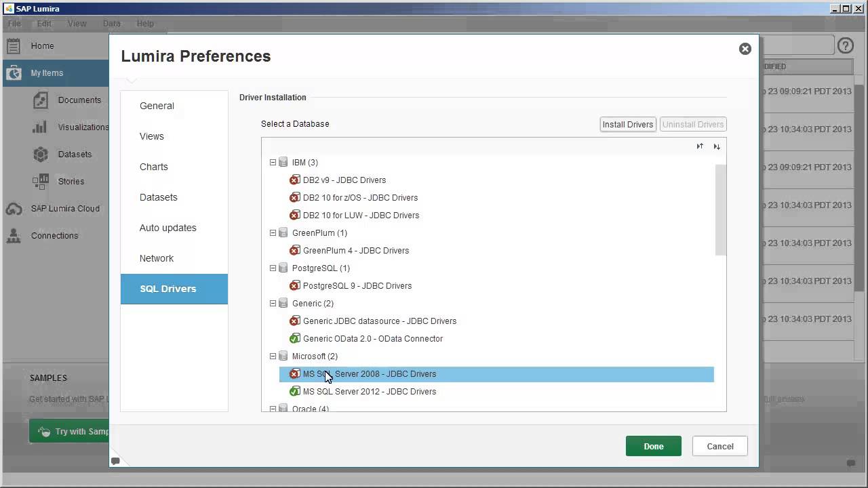Open the Help menu

click(145, 24)
